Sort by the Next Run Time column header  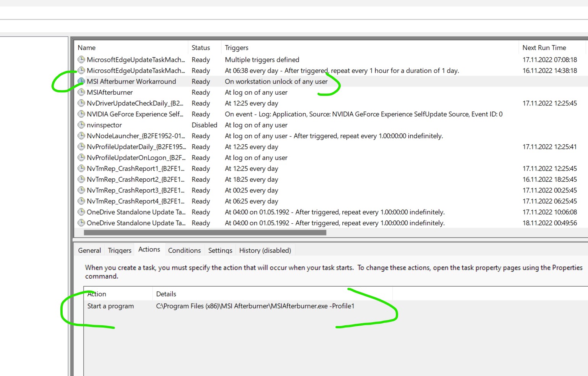coord(544,47)
